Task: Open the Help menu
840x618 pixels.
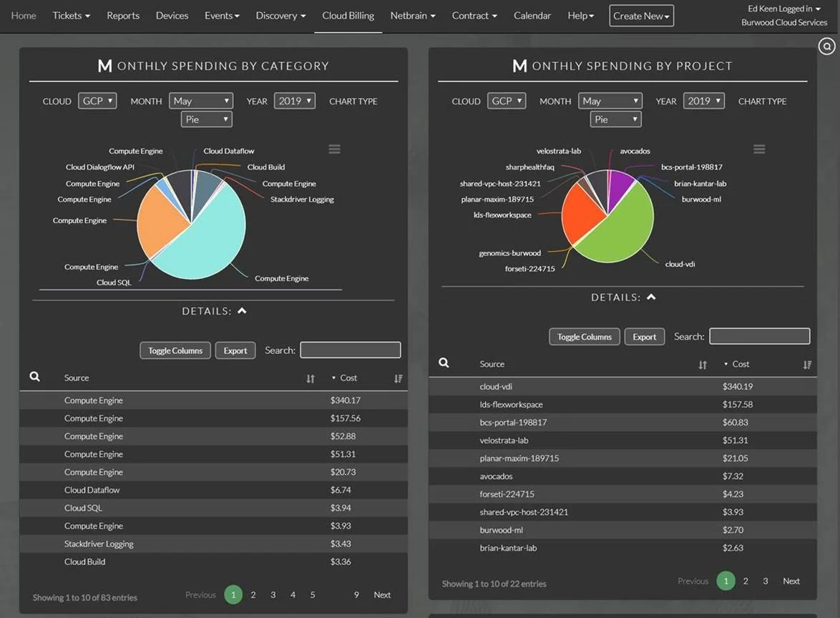Action: [581, 16]
